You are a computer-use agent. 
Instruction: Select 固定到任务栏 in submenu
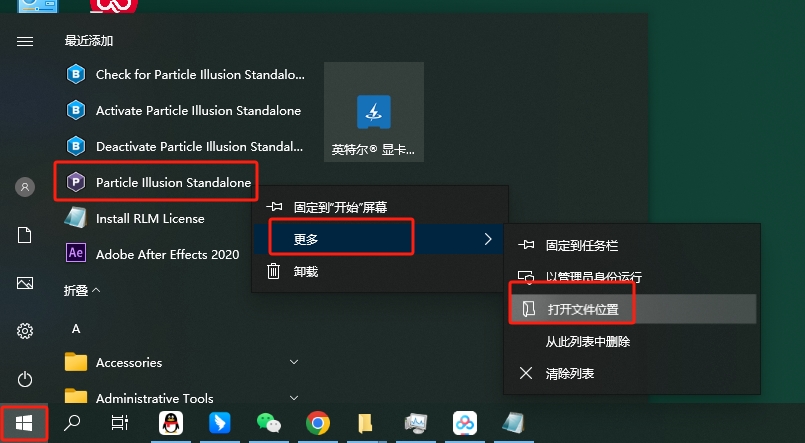pyautogui.click(x=631, y=245)
